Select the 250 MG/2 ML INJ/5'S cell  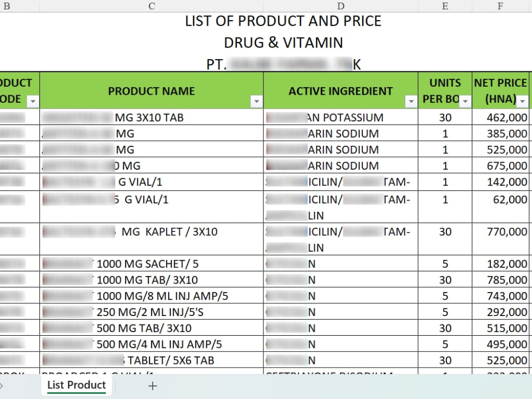(x=152, y=311)
